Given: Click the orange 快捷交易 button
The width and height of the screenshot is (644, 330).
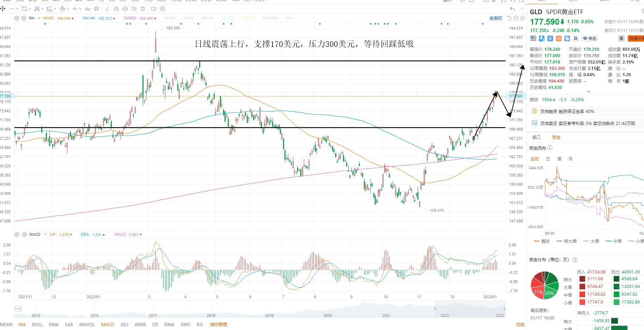Looking at the screenshot, I should coord(636,38).
